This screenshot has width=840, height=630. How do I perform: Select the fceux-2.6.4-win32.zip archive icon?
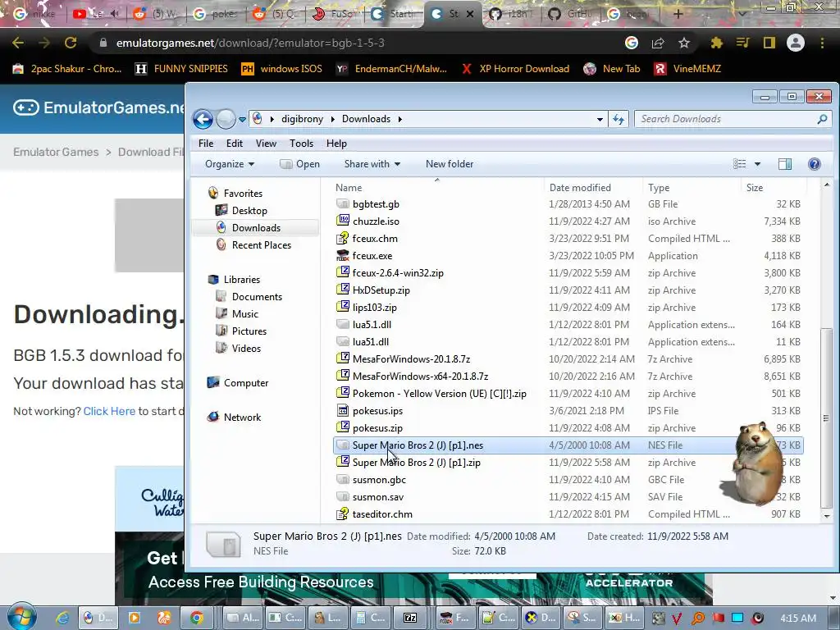(343, 272)
